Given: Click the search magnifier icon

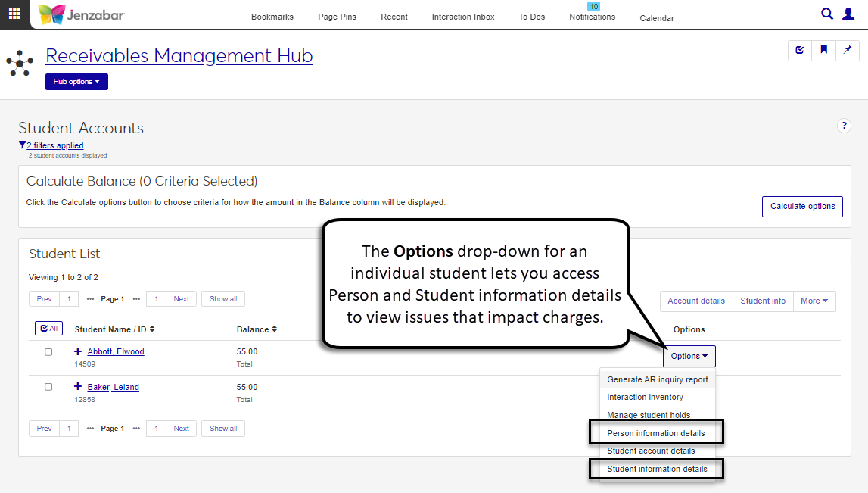Looking at the screenshot, I should point(827,14).
